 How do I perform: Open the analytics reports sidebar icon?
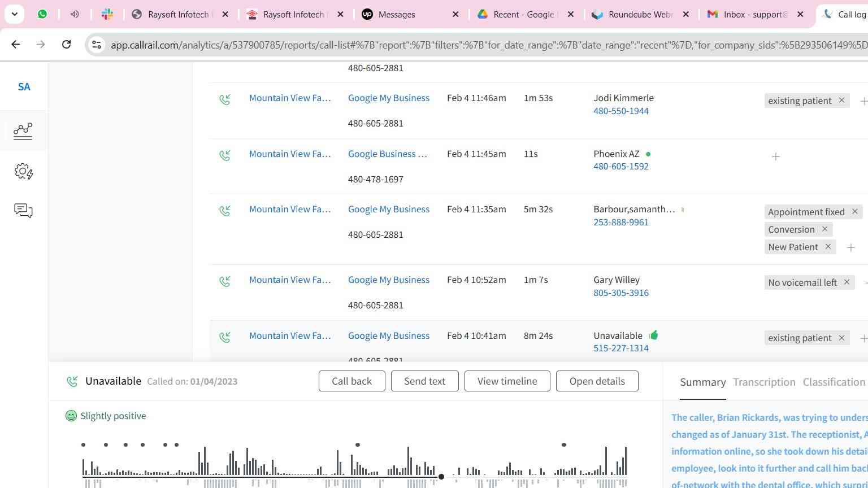coord(23,131)
